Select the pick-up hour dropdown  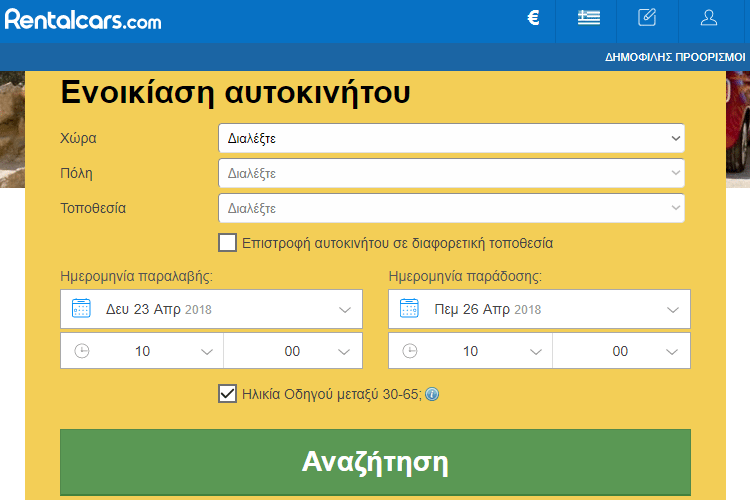click(x=142, y=351)
